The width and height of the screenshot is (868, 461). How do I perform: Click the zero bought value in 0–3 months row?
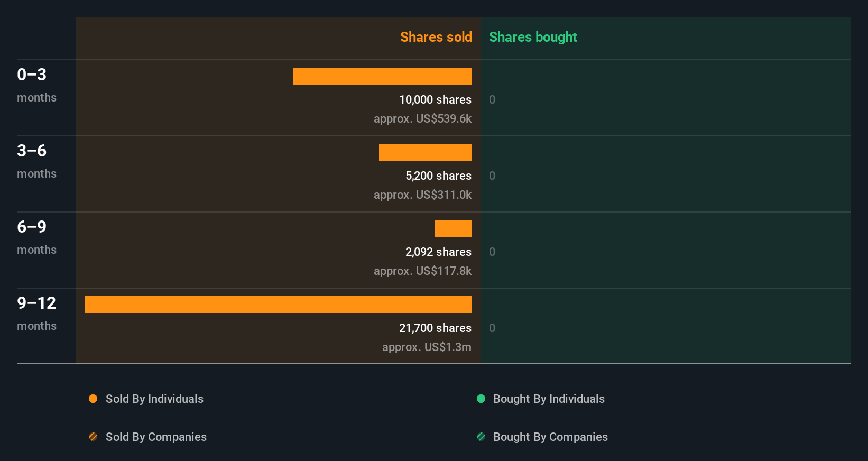(x=492, y=99)
